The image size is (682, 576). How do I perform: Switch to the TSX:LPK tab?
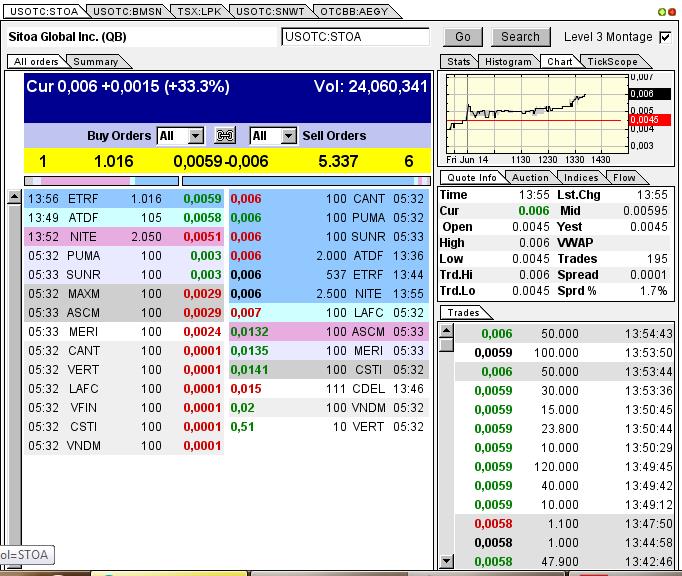[199, 11]
